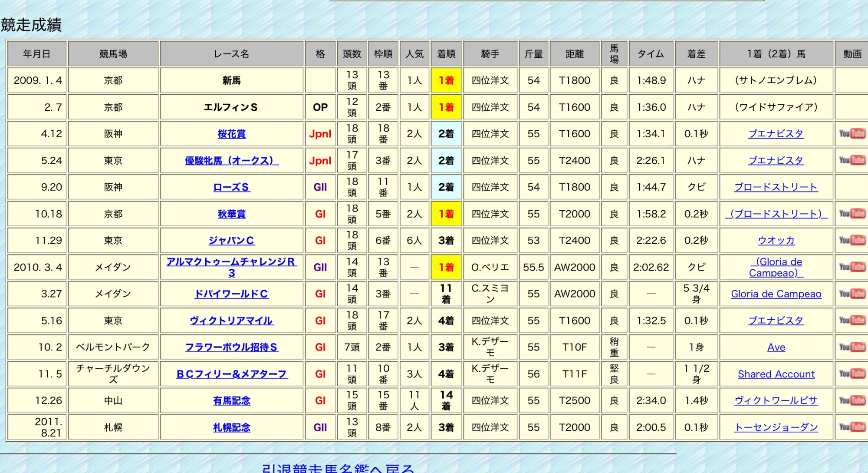This screenshot has width=868, height=473.
Task: Open YouTube video for 優駿牝馬 (オークス) row
Action: click(x=852, y=160)
